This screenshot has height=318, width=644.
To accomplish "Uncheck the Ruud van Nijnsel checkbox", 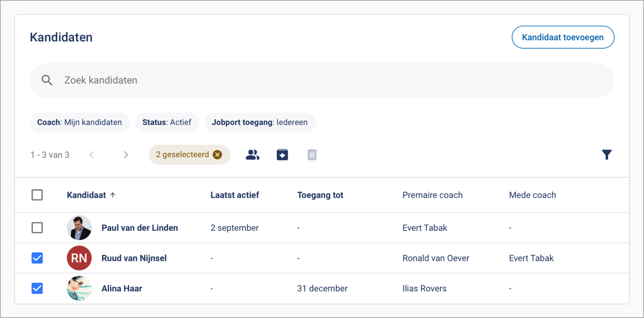I will 37,258.
